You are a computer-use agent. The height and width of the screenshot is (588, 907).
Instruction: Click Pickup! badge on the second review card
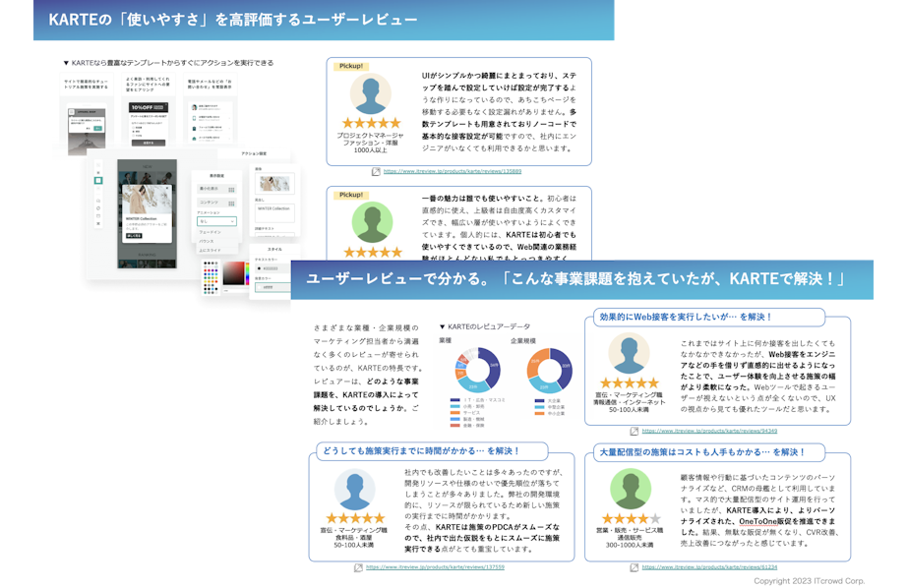click(351, 195)
